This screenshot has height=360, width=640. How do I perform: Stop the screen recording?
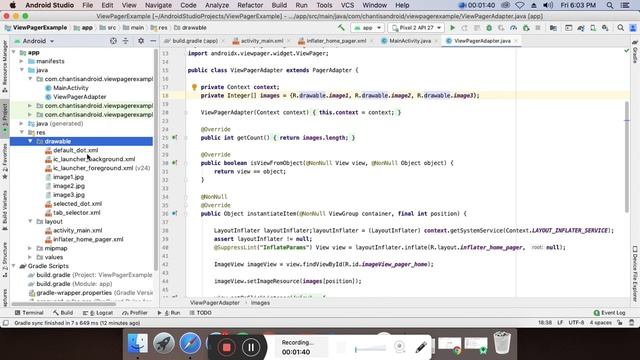226,347
